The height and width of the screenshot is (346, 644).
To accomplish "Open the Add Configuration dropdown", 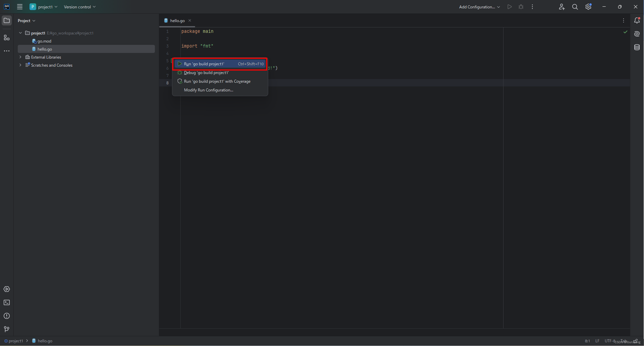I will click(x=479, y=7).
